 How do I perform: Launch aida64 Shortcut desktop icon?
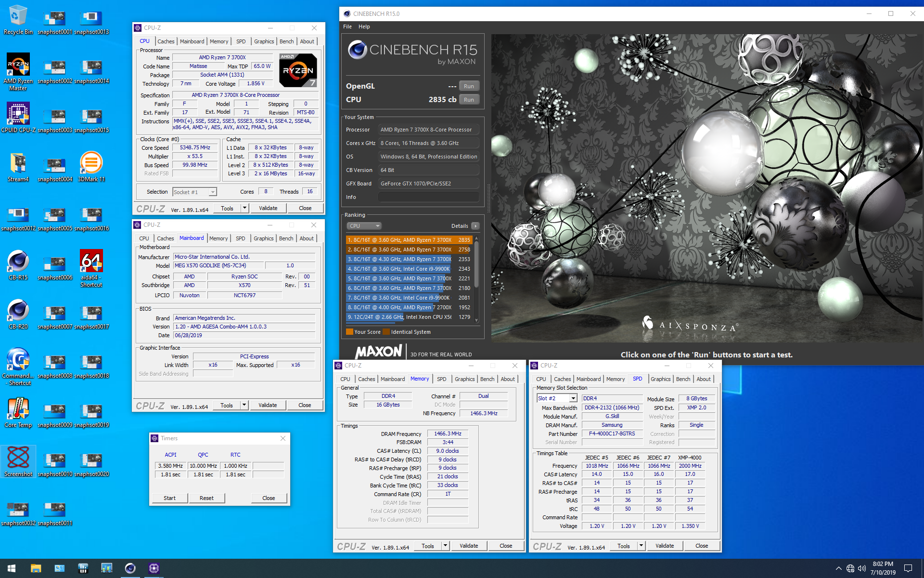(91, 268)
